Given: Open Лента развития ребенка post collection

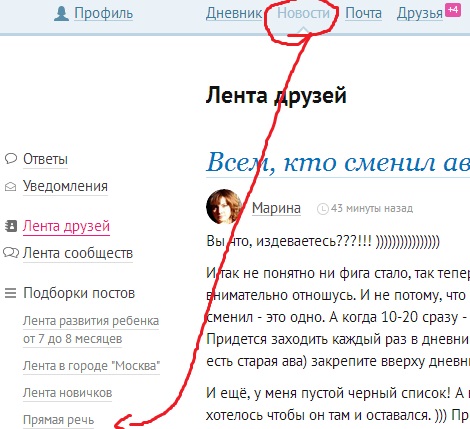Looking at the screenshot, I should click(x=91, y=330).
